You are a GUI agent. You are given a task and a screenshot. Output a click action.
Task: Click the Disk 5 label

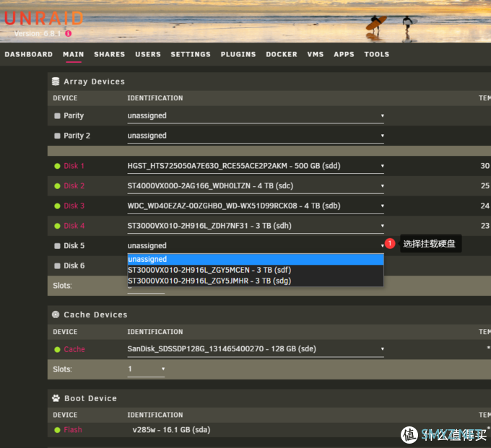[x=74, y=246]
